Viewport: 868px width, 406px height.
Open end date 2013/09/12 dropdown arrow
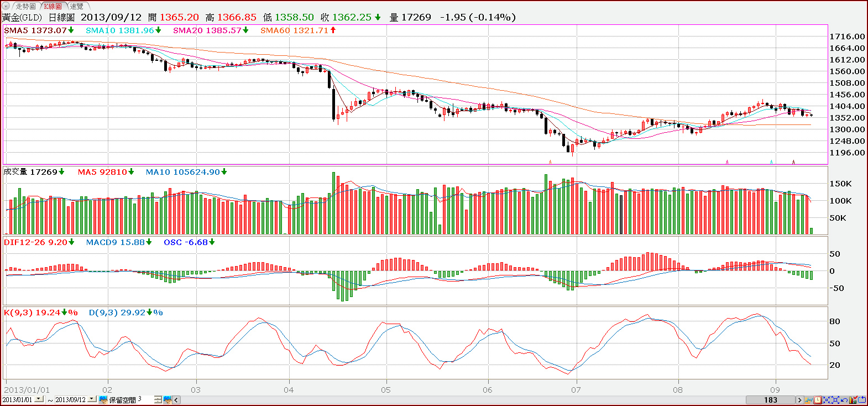91,399
